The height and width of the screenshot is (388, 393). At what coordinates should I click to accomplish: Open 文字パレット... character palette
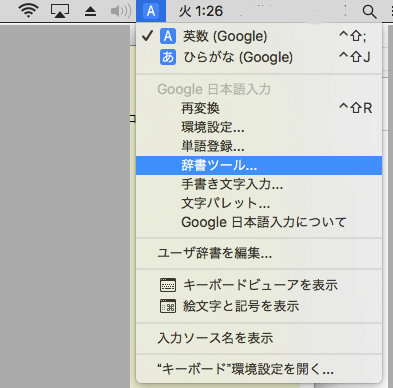(259, 203)
